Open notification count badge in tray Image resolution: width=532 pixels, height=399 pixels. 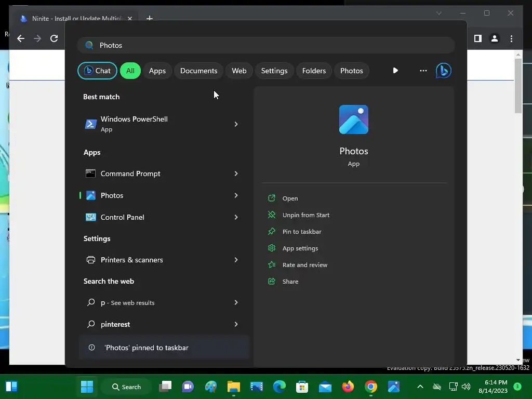pos(517,387)
